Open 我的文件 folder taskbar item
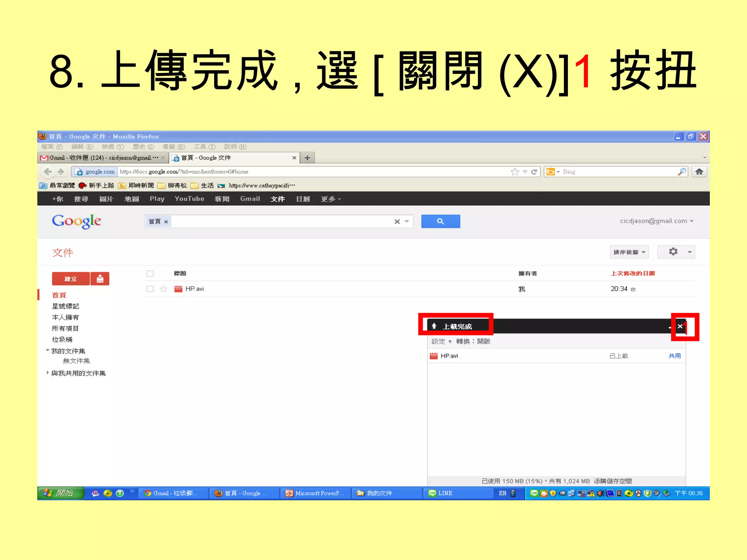 [x=387, y=493]
